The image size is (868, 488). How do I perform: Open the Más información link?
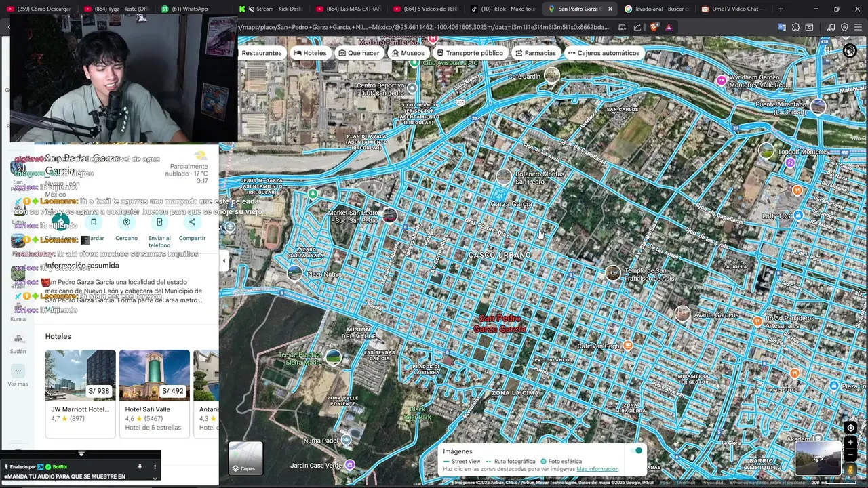[597, 469]
